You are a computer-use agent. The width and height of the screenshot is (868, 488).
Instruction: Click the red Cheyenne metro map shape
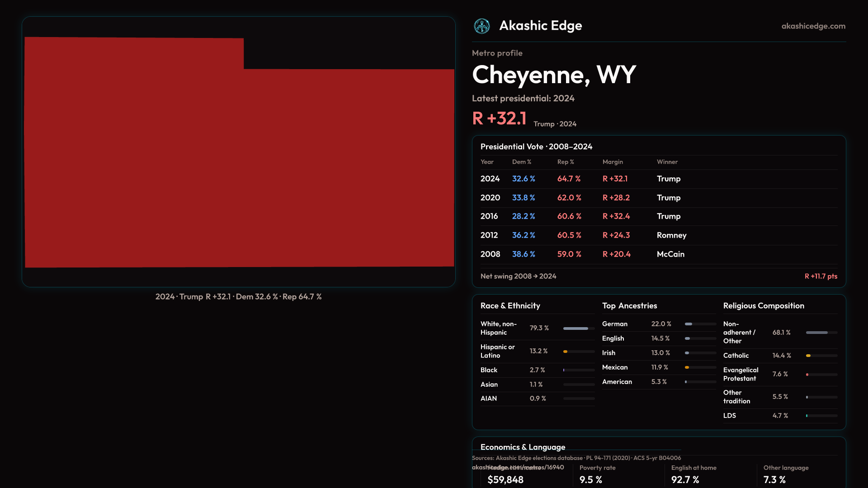point(239,163)
